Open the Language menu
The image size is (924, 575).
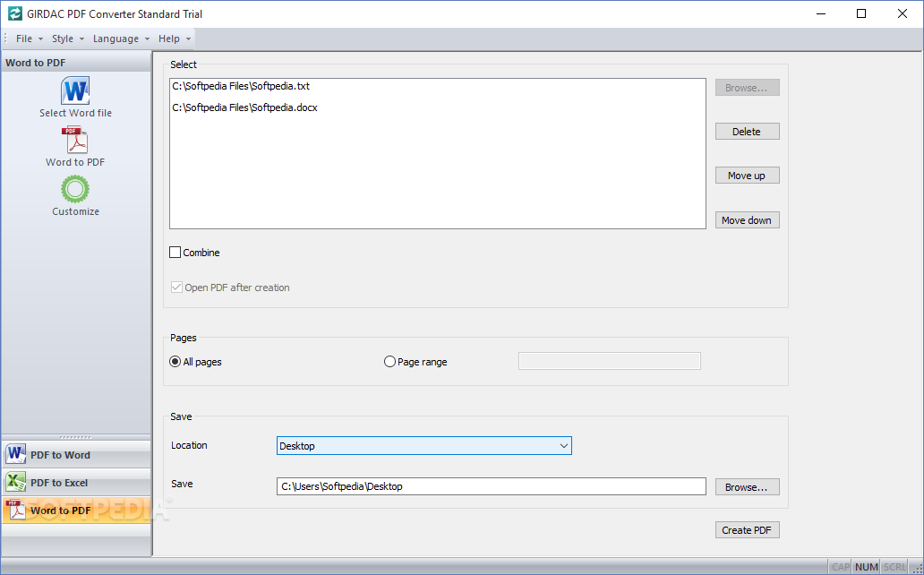coord(121,39)
